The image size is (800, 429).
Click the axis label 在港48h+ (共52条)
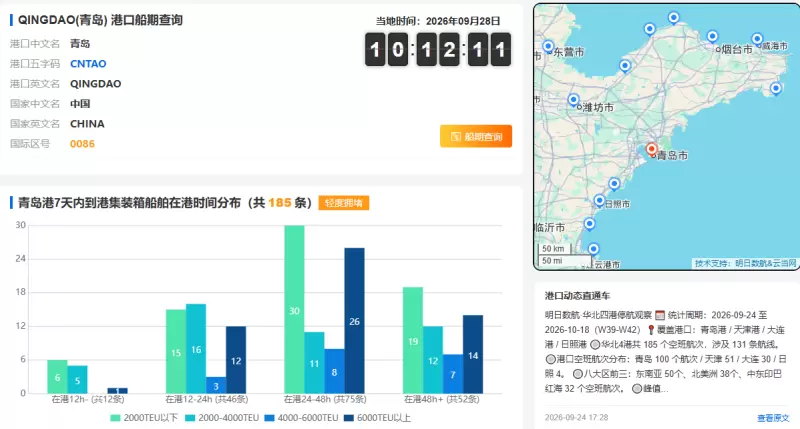click(x=442, y=399)
